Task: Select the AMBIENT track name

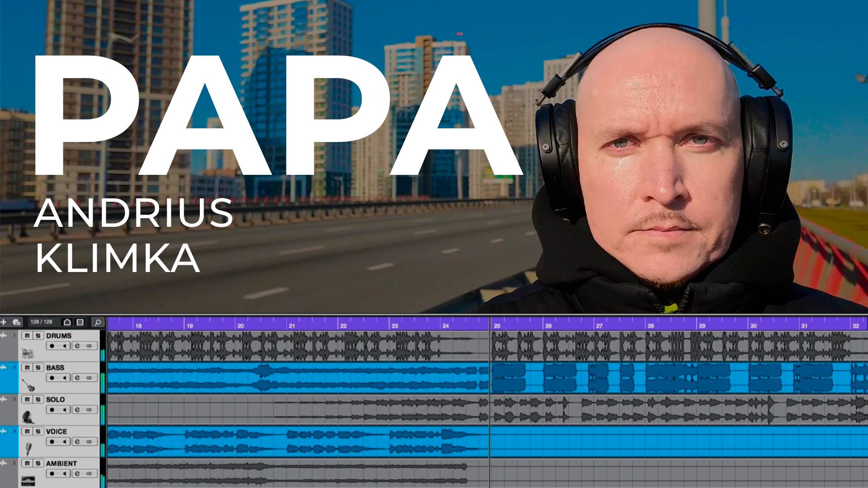Action: [61, 464]
